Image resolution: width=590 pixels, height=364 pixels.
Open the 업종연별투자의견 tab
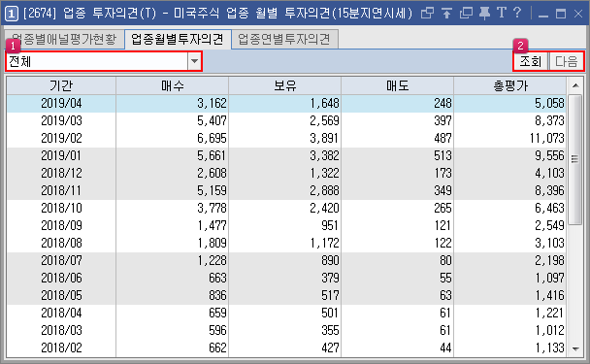click(x=284, y=39)
